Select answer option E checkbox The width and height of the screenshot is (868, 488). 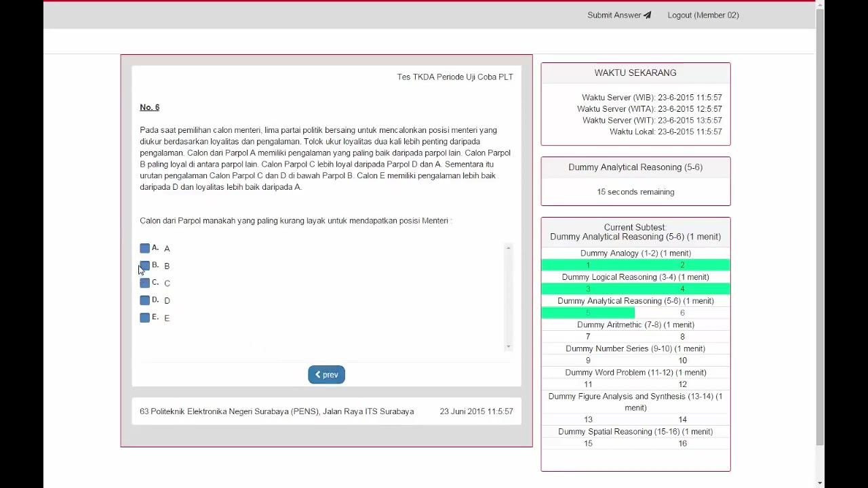pyautogui.click(x=144, y=317)
